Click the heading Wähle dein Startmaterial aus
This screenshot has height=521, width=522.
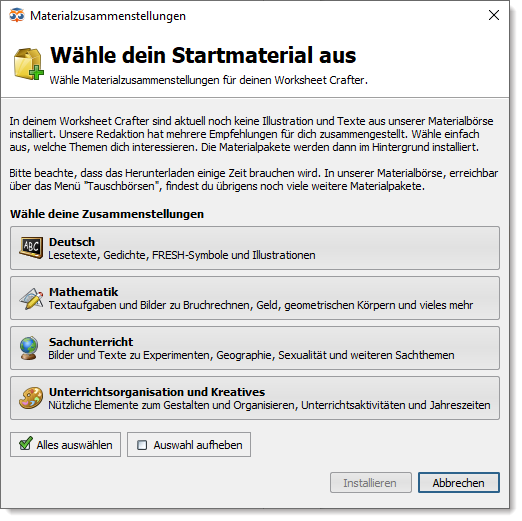[x=203, y=55]
